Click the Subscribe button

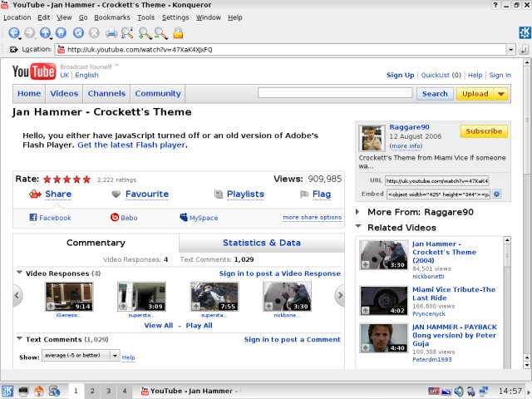[x=484, y=131]
